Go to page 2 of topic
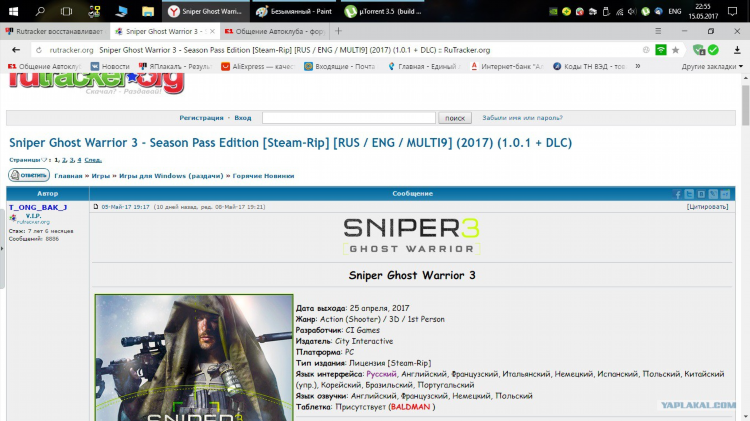The width and height of the screenshot is (750, 421). (x=64, y=160)
